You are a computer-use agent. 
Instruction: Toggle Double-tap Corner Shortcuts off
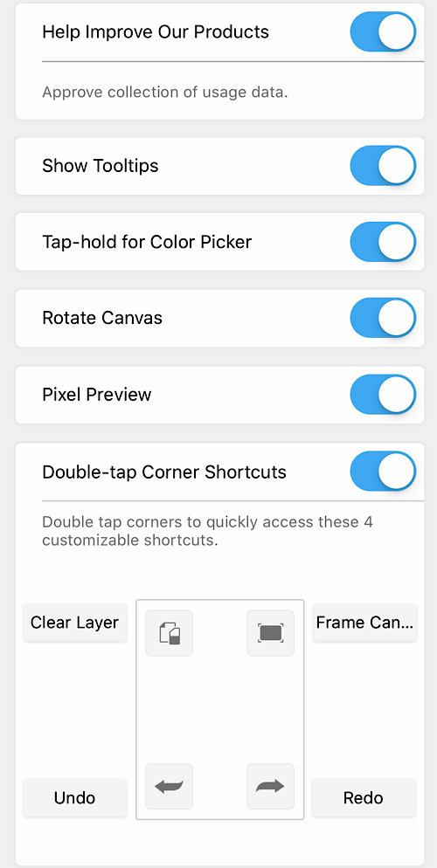[x=383, y=471]
